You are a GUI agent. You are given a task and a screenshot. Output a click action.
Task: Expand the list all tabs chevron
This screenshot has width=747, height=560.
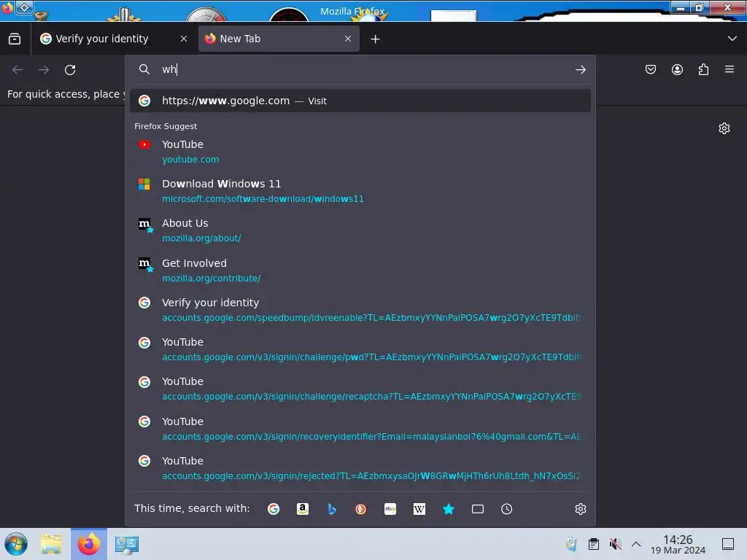point(732,39)
